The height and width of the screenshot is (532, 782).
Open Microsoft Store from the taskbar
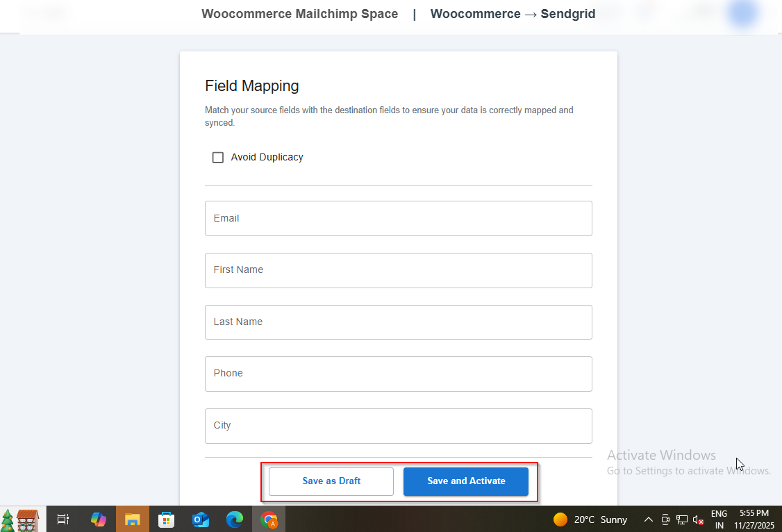point(167,519)
